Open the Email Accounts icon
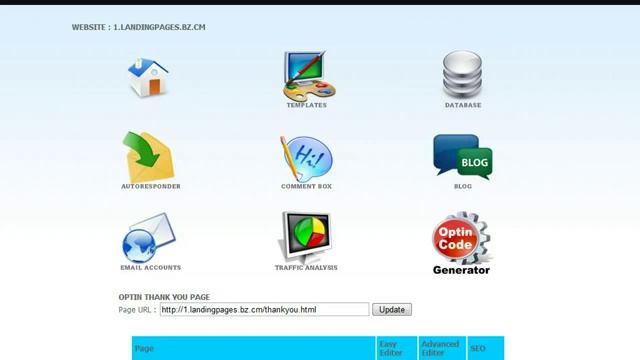This screenshot has height=360, width=640. [x=149, y=238]
